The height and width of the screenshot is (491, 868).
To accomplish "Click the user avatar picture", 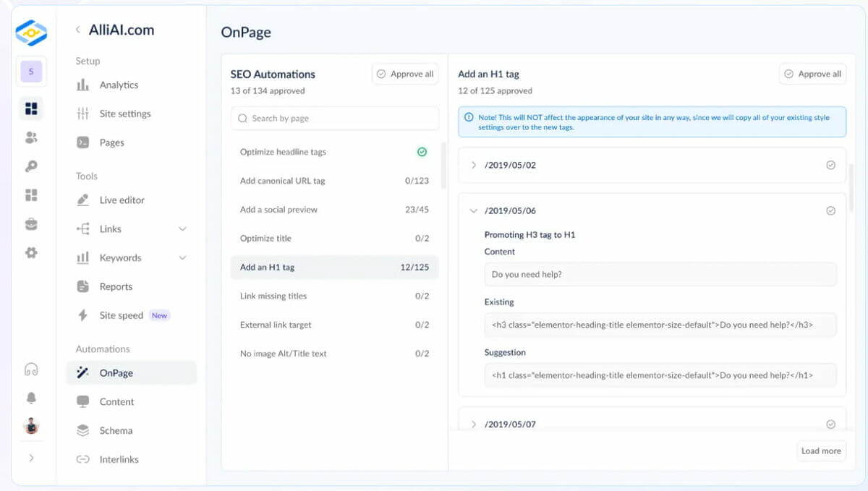I will click(x=31, y=426).
